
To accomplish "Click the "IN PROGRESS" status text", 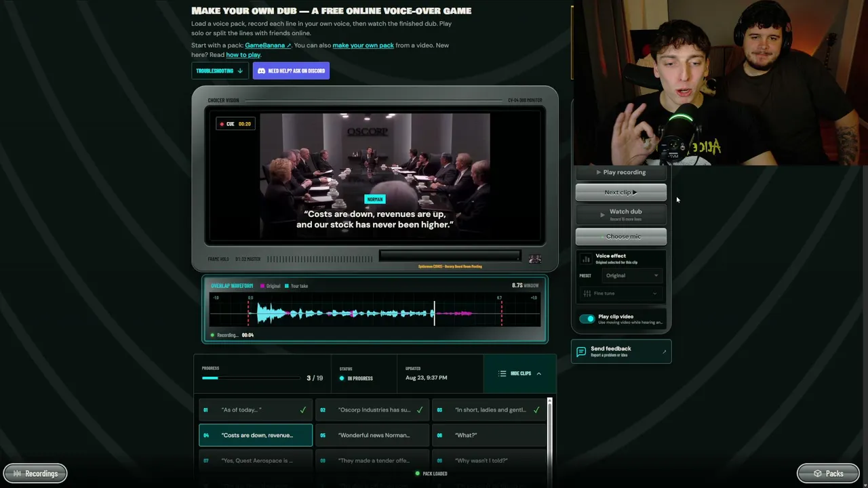I will pyautogui.click(x=360, y=378).
